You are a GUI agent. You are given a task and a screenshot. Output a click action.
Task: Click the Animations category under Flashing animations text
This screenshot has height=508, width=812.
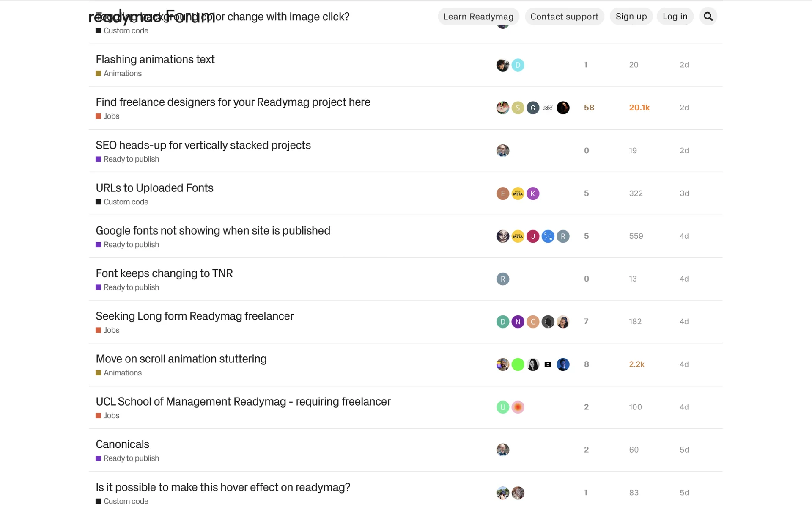(122, 74)
